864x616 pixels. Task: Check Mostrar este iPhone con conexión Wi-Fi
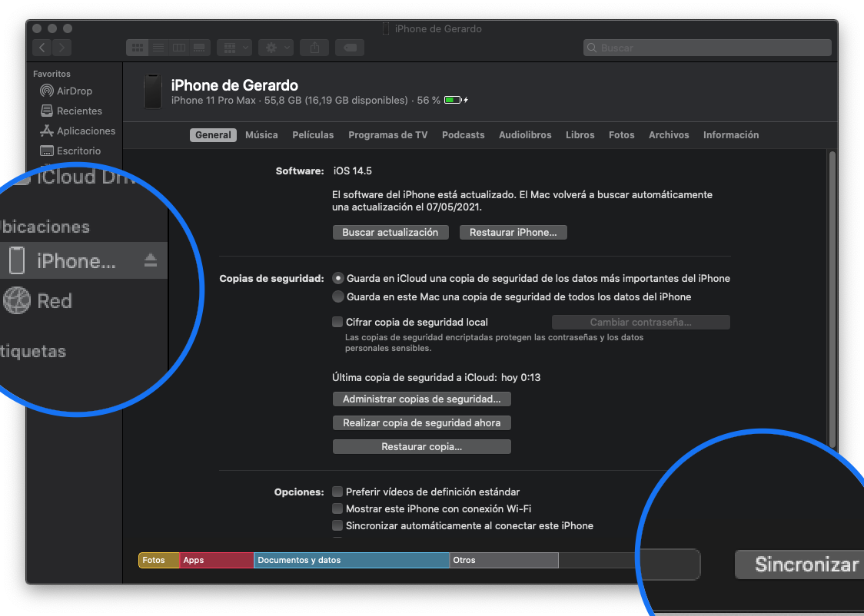(337, 508)
